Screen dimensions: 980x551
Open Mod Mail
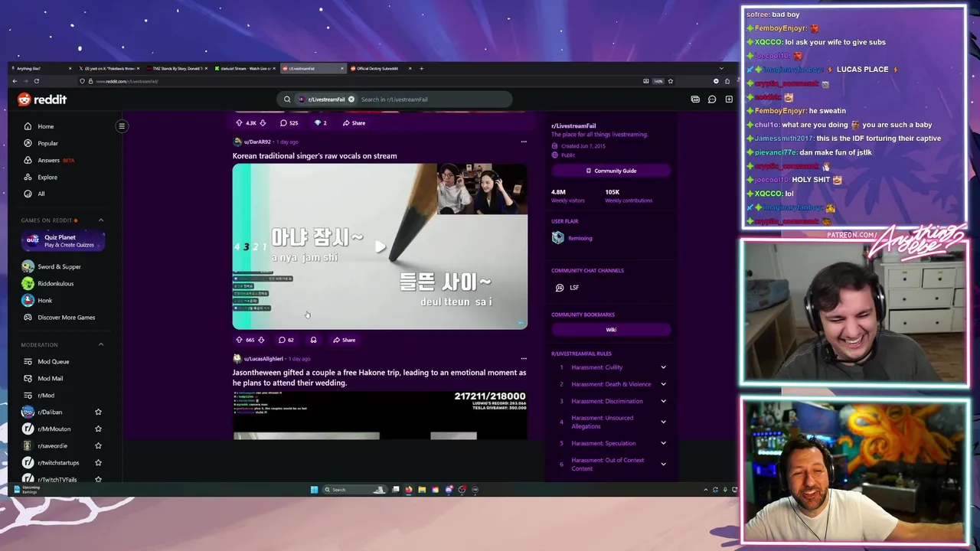pos(51,378)
